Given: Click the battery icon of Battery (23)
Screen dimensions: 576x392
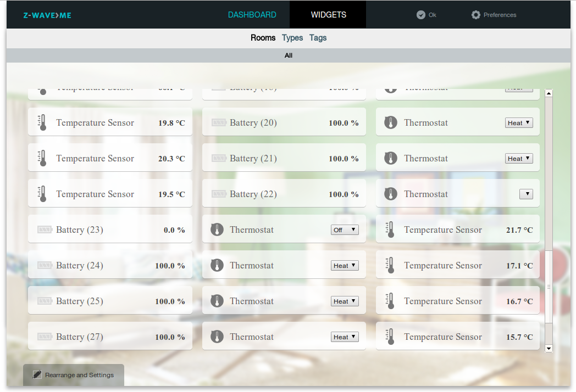Looking at the screenshot, I should (45, 229).
